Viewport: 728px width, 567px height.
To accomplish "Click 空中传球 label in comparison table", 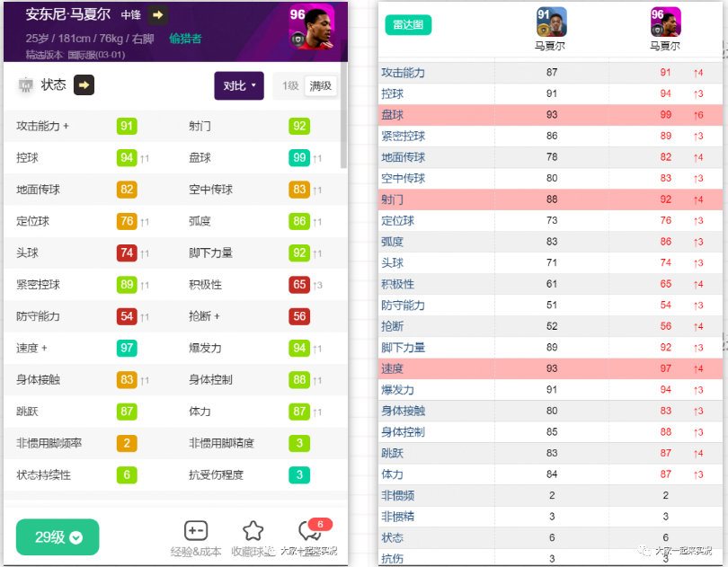I will pyautogui.click(x=403, y=178).
